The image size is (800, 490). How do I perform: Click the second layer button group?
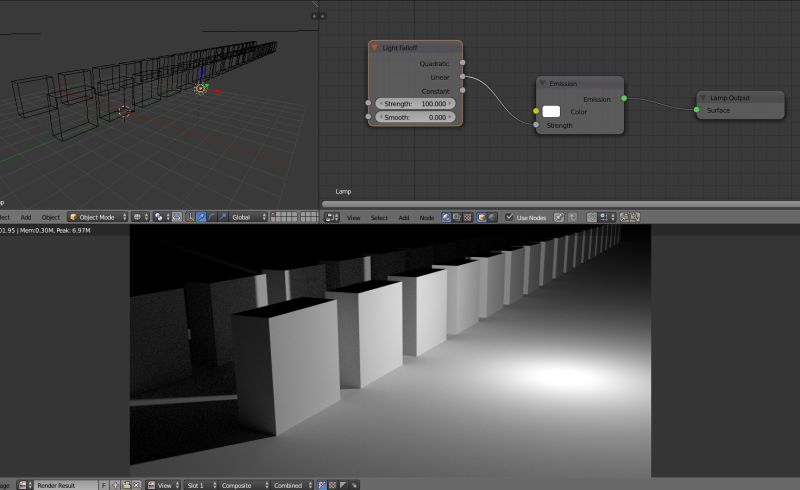(x=310, y=217)
